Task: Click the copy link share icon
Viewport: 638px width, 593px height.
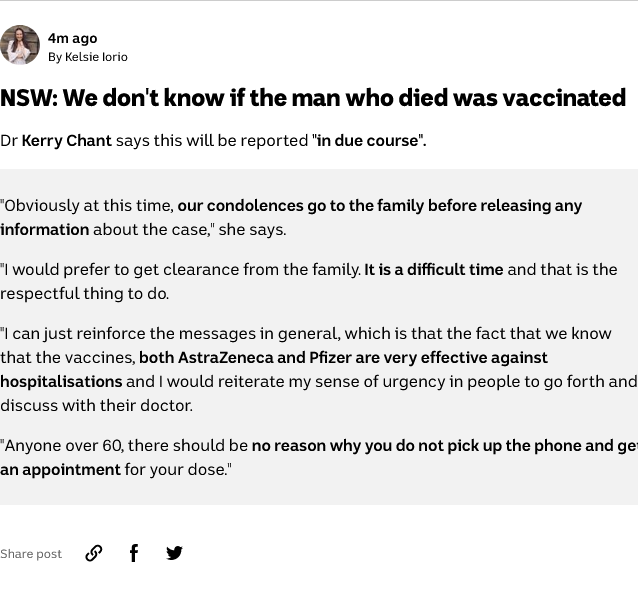Action: (x=94, y=553)
